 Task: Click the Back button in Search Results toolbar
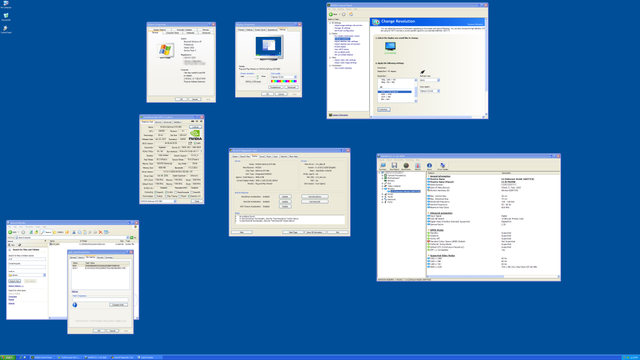coord(12,232)
